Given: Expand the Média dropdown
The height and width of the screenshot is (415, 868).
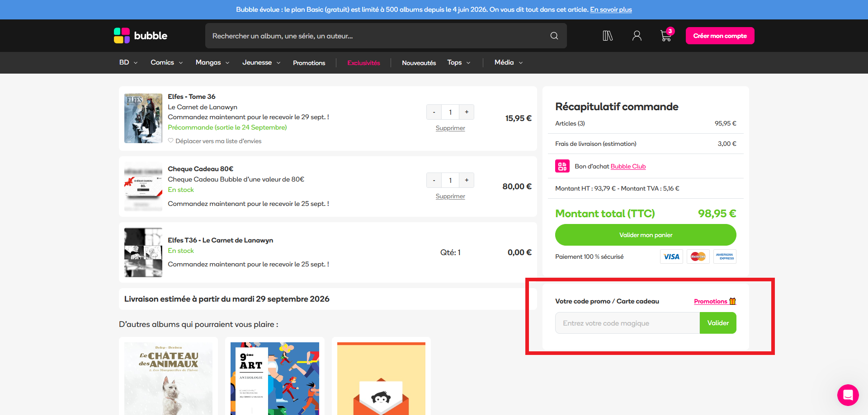Looking at the screenshot, I should (509, 62).
